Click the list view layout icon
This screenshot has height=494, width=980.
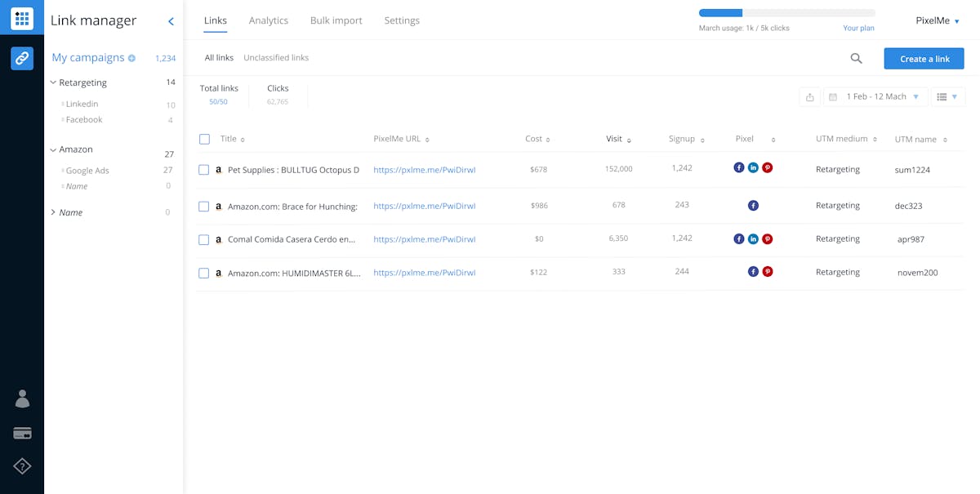(x=942, y=97)
